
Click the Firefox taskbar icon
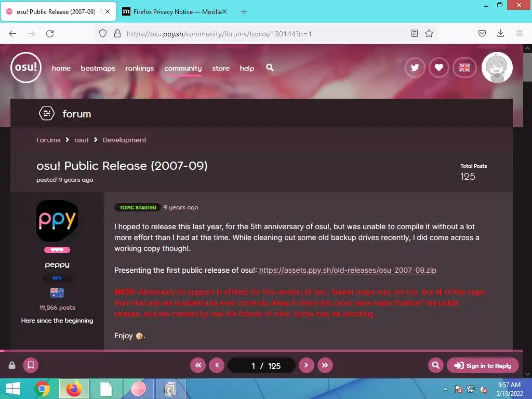pos(74,389)
